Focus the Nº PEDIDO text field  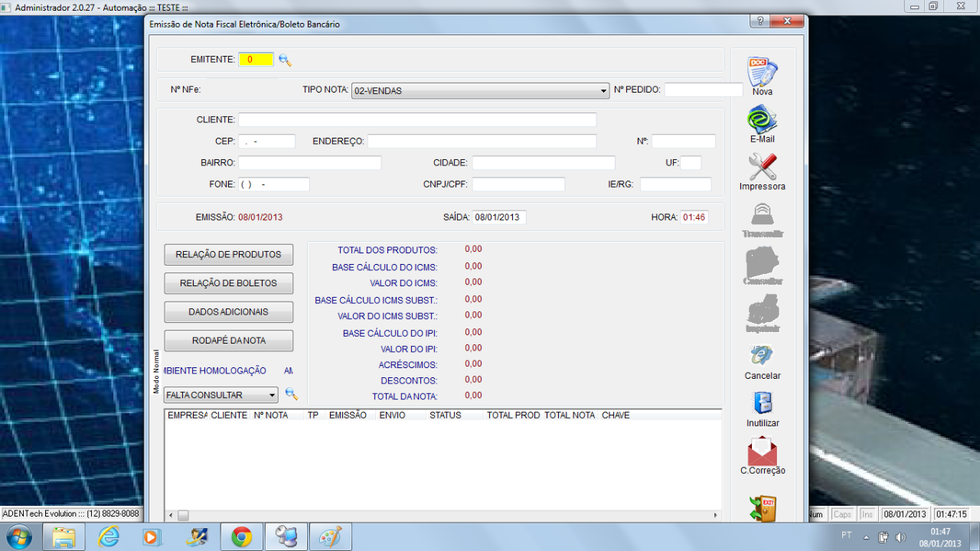click(703, 90)
